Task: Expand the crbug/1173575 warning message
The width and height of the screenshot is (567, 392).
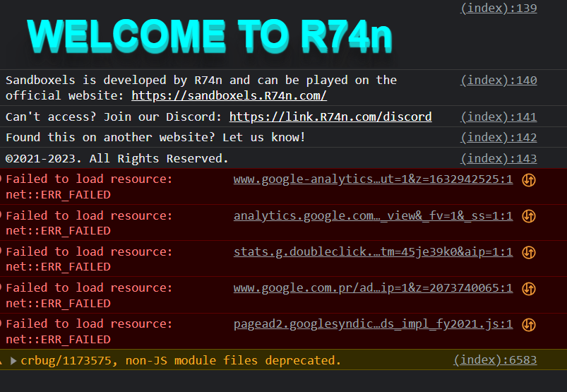Action: 13,360
